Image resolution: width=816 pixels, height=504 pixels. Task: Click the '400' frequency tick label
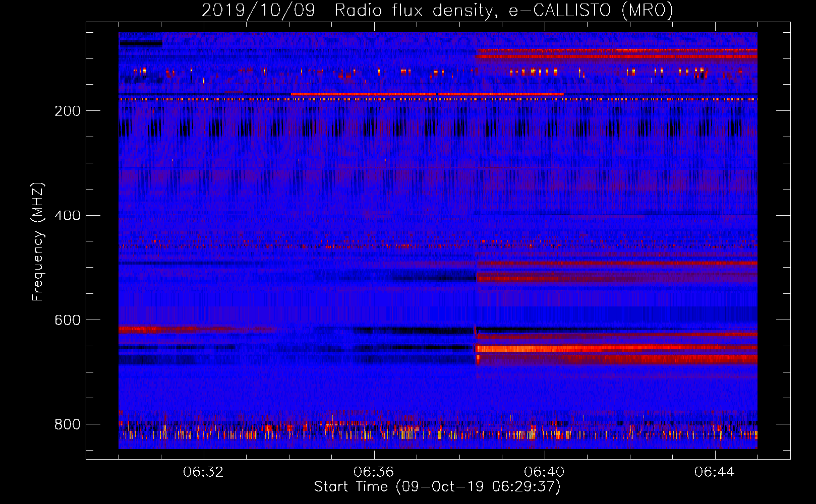(x=68, y=216)
